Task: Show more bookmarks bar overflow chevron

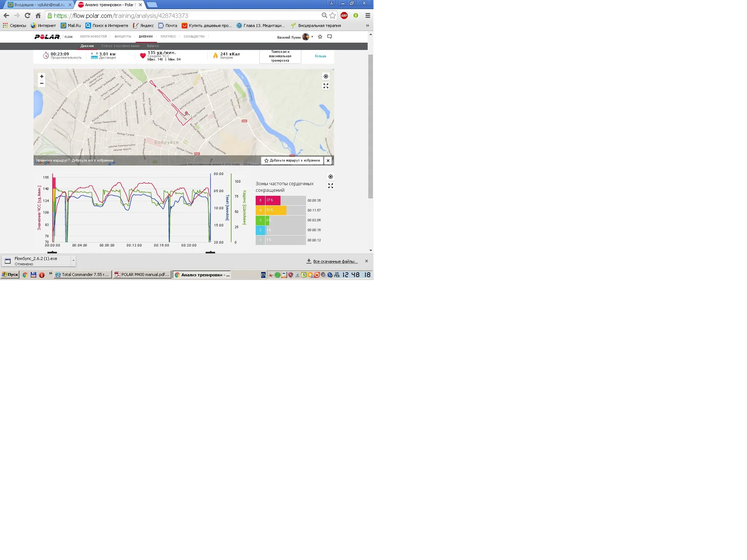Action: coord(367,26)
